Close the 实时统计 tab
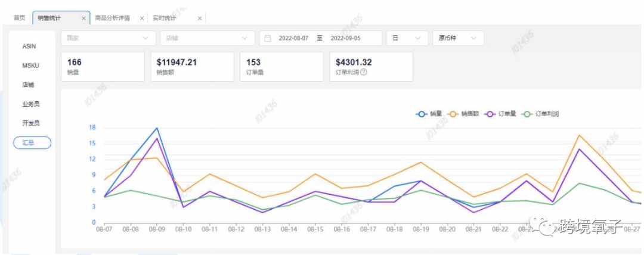Viewport: 644px width, 255px height. (200, 18)
